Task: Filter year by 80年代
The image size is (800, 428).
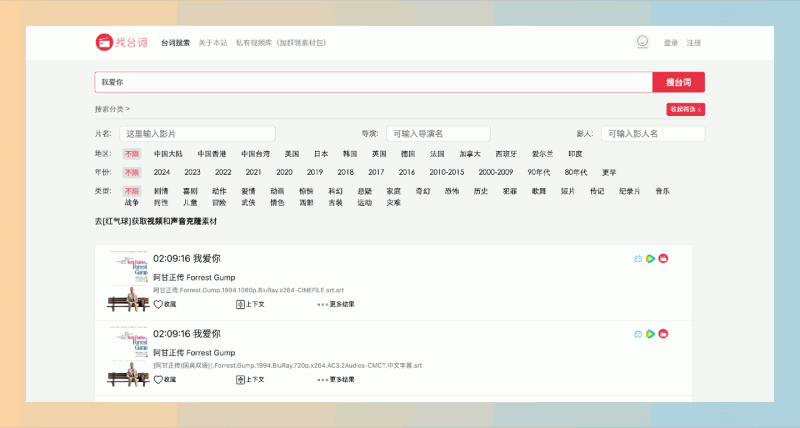Action: click(x=576, y=172)
